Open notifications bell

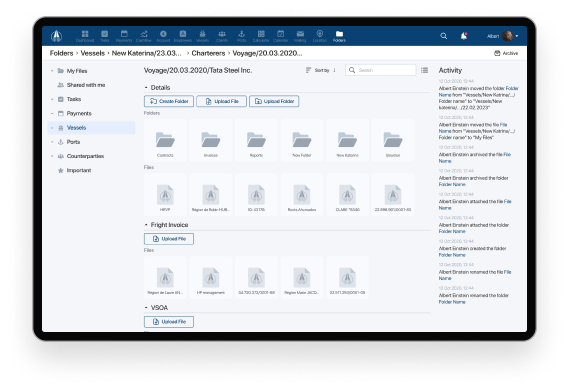[464, 36]
